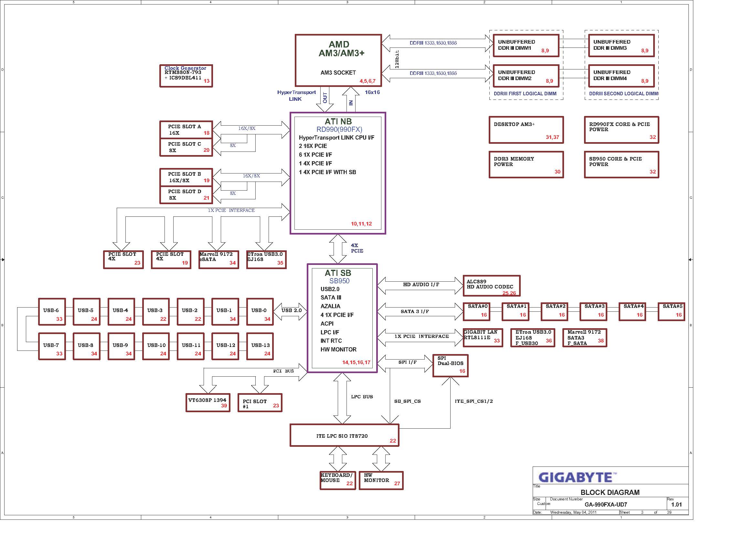Select the DESKTOP AM3+ power block
The image size is (756, 534).
coord(526,130)
